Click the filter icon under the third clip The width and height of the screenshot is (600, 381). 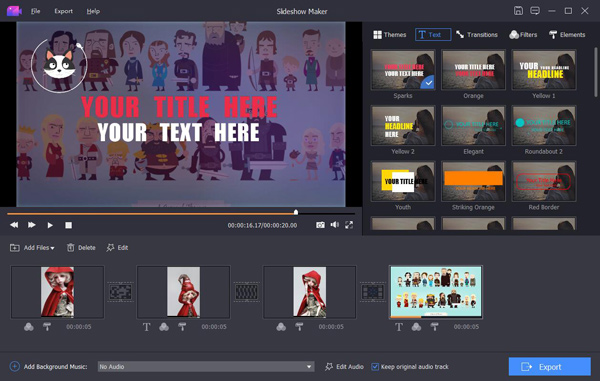click(281, 327)
